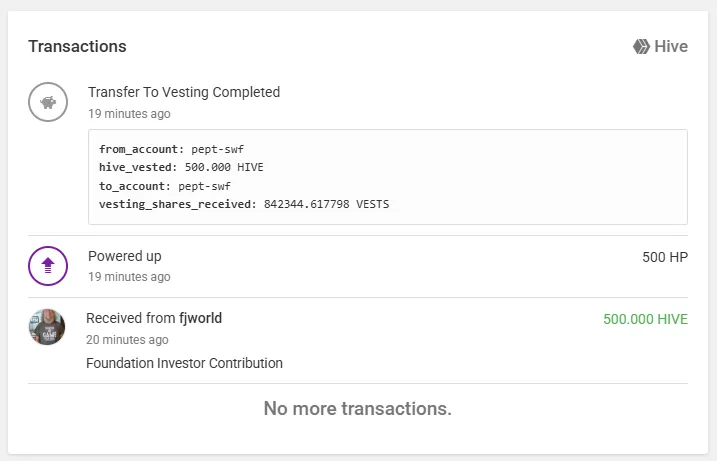Click the purple power up arrow icon
Viewport: 717px width, 461px height.
point(48,266)
